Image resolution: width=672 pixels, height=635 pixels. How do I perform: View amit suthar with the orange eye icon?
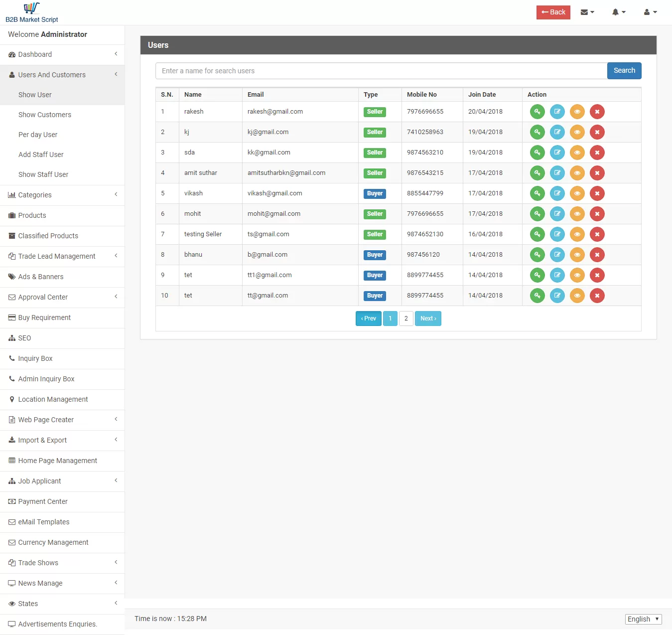[x=577, y=173]
